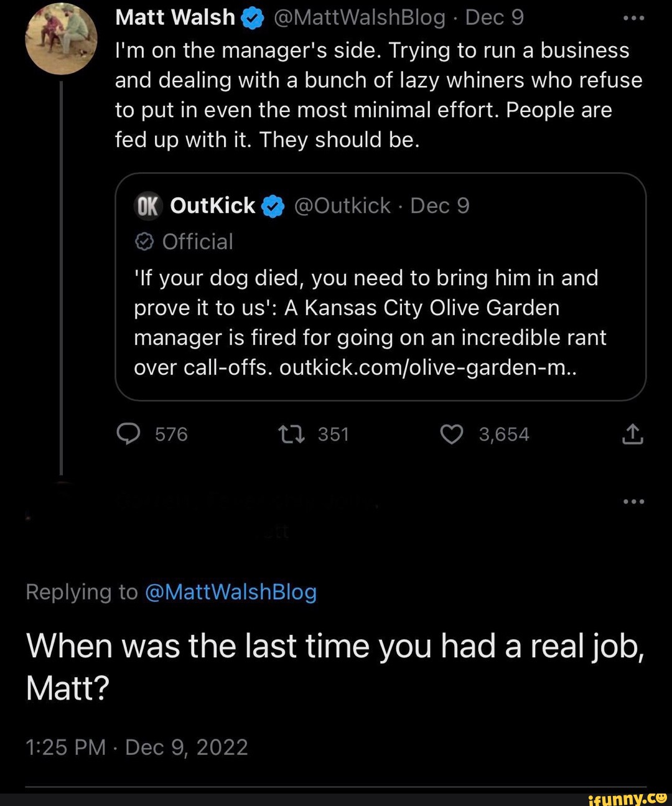Click the reply speech bubble icon
Image resolution: width=672 pixels, height=806 pixels.
pyautogui.click(x=128, y=434)
